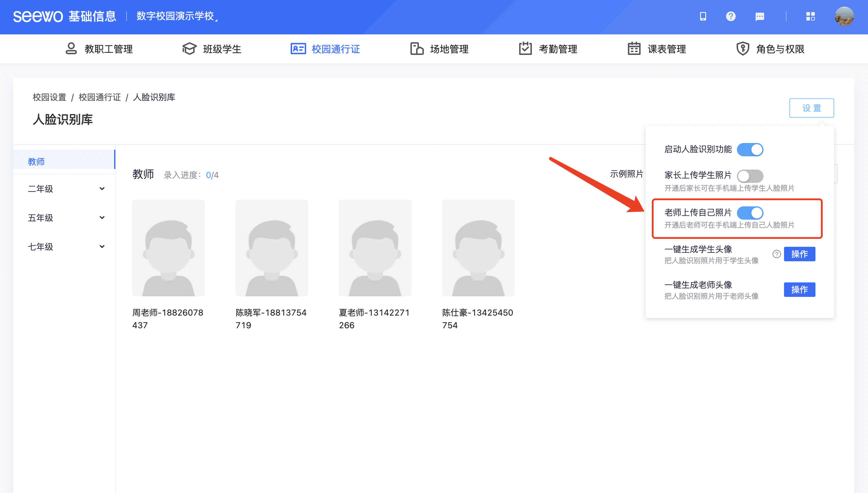Image resolution: width=868 pixels, height=493 pixels.
Task: Open school switcher 数字校园演示学校
Action: tap(177, 16)
